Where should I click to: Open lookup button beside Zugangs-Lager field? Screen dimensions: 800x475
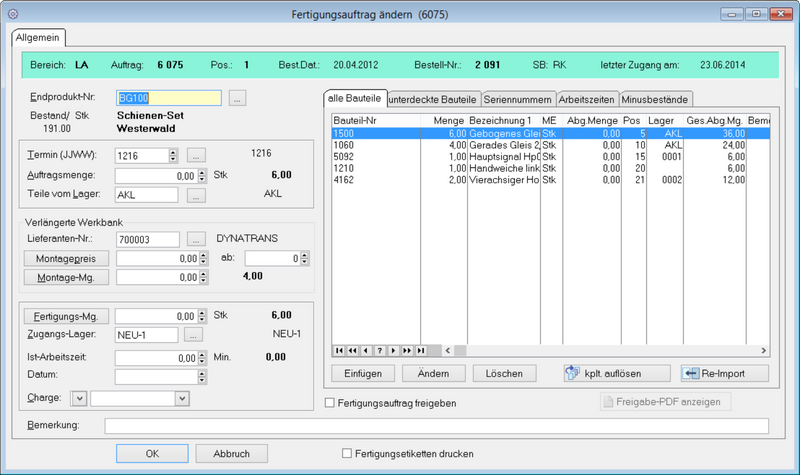[x=195, y=335]
